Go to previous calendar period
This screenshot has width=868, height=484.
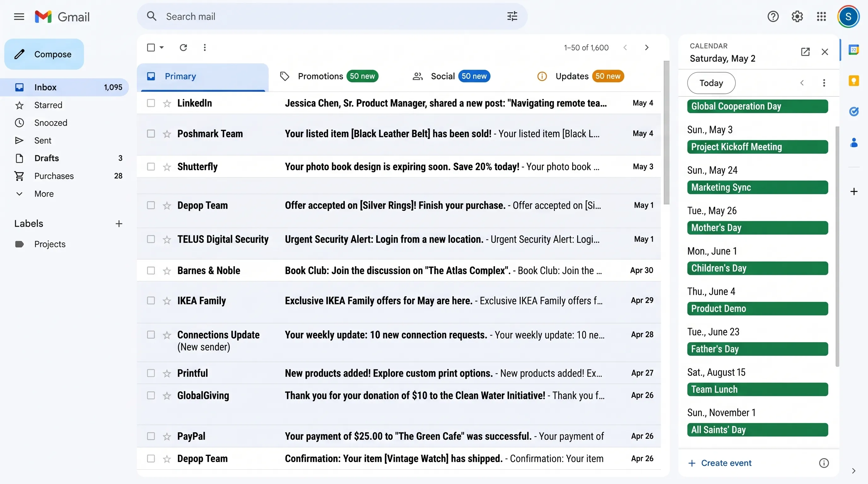point(802,83)
